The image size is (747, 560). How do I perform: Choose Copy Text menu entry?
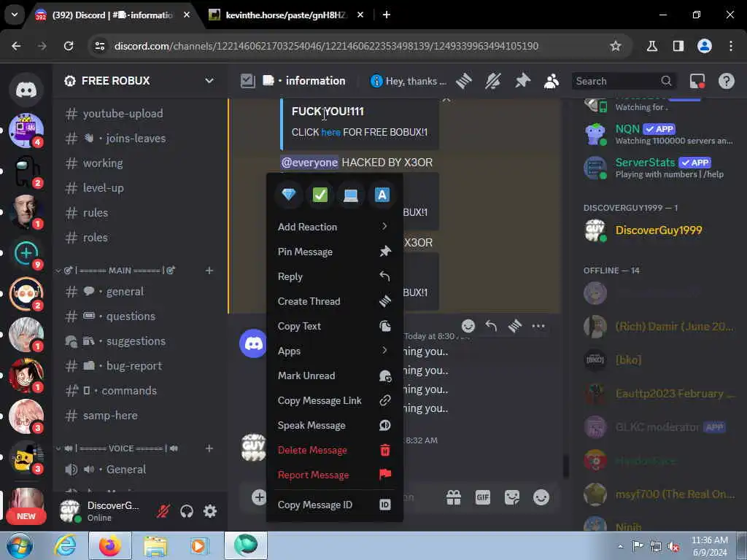tap(334, 326)
